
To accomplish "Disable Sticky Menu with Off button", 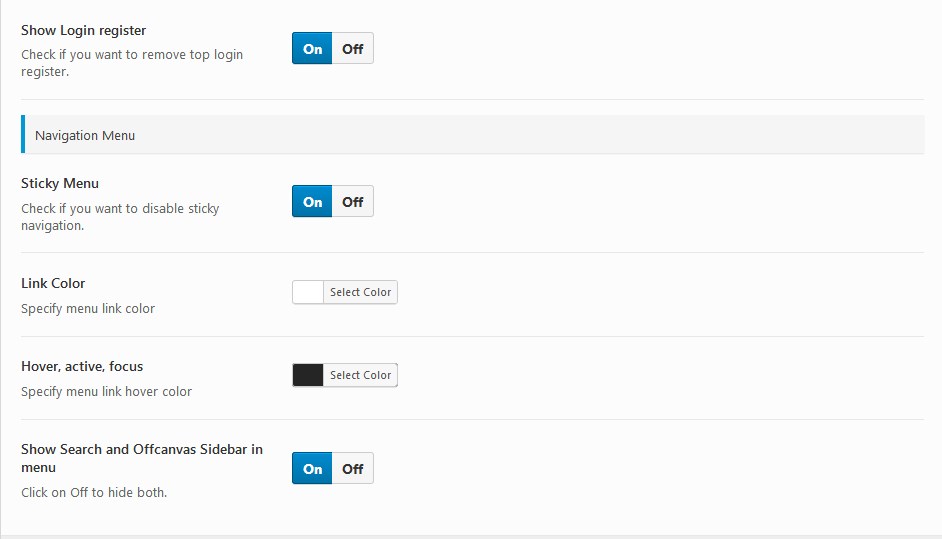I will [353, 201].
